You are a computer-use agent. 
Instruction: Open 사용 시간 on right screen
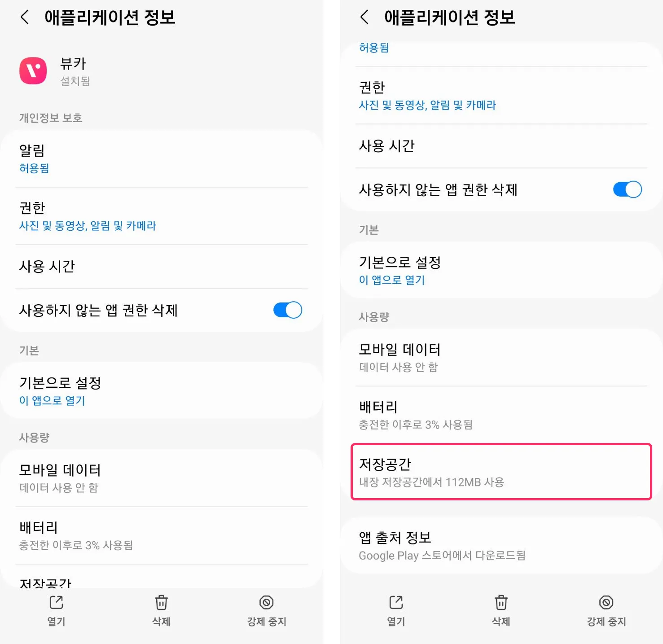tap(501, 146)
